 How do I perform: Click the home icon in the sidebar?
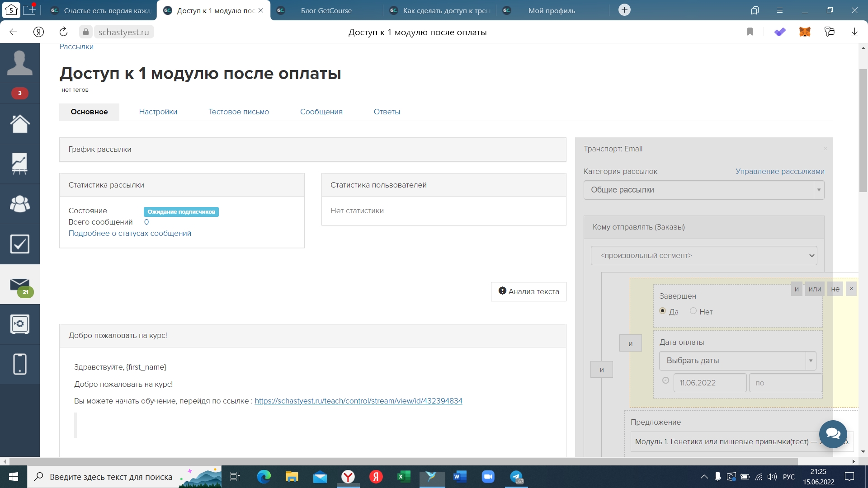coord(19,124)
